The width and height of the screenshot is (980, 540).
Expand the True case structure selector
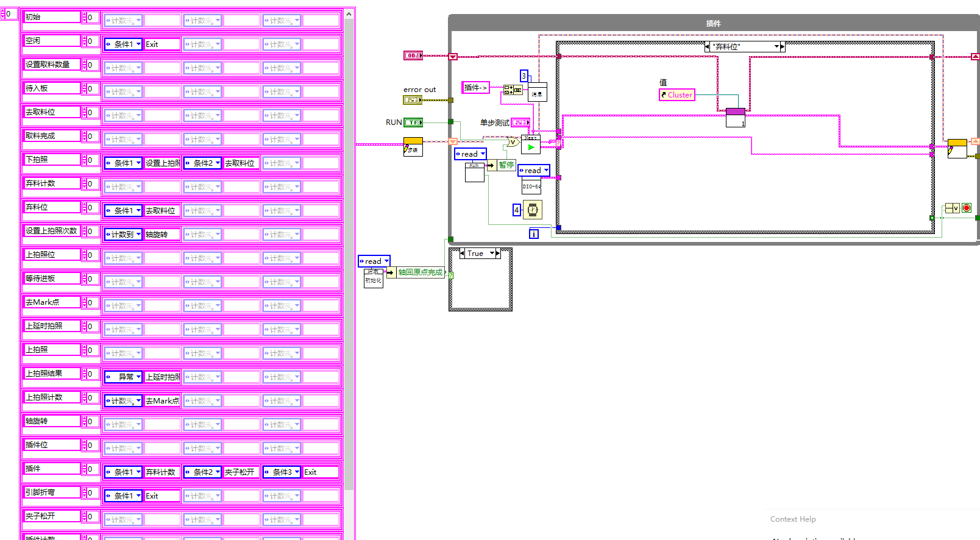click(492, 254)
